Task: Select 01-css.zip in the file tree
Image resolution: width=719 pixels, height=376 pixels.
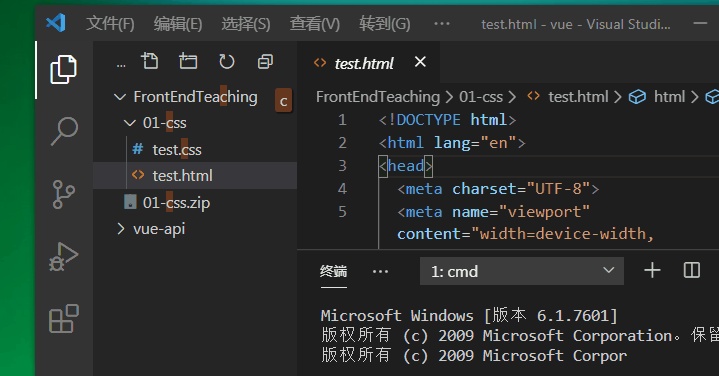Action: pyautogui.click(x=176, y=202)
